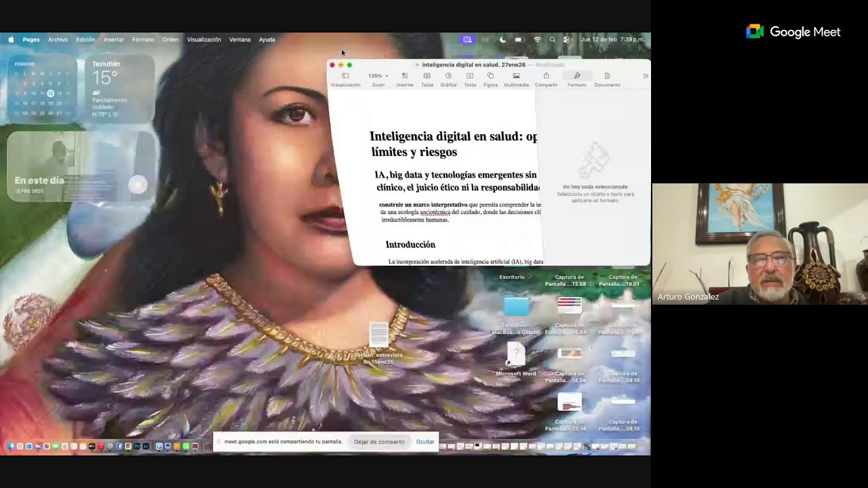Open the Wi-Fi menu icon
This screenshot has width=868, height=488.
[538, 39]
